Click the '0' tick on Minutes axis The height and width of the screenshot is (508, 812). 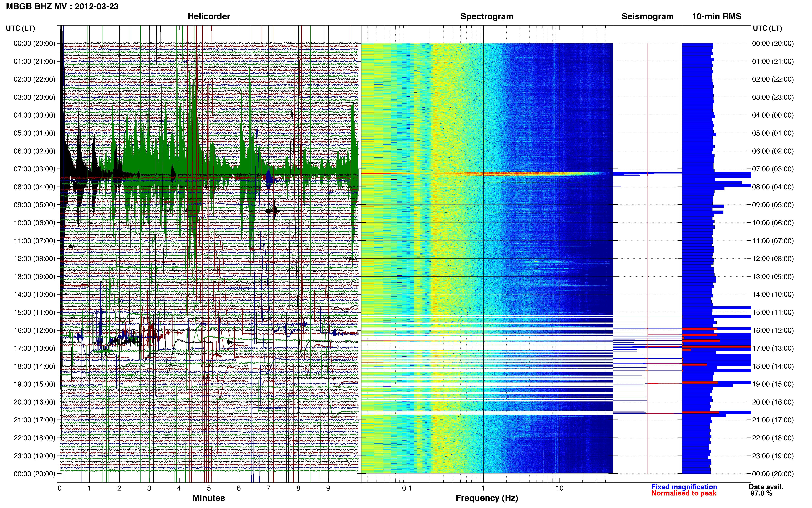click(x=60, y=488)
